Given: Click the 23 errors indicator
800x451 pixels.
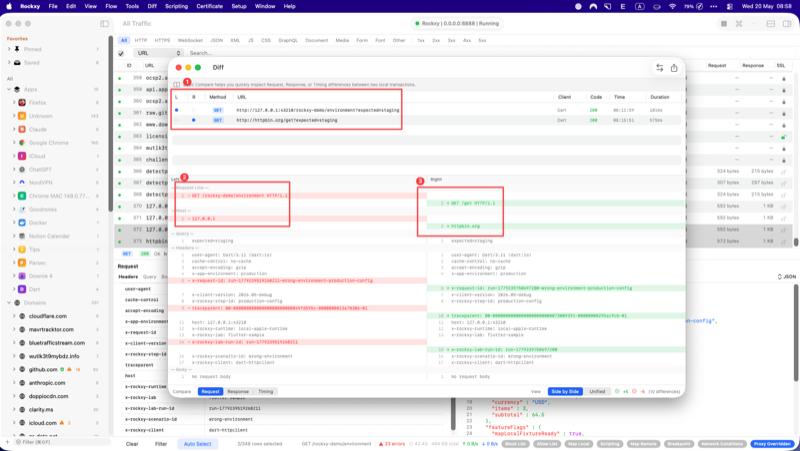Looking at the screenshot, I should (x=391, y=444).
